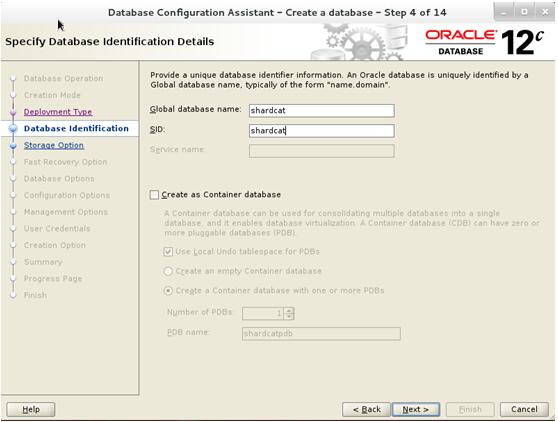
Task: Click the Database Operation step
Action: tap(63, 78)
